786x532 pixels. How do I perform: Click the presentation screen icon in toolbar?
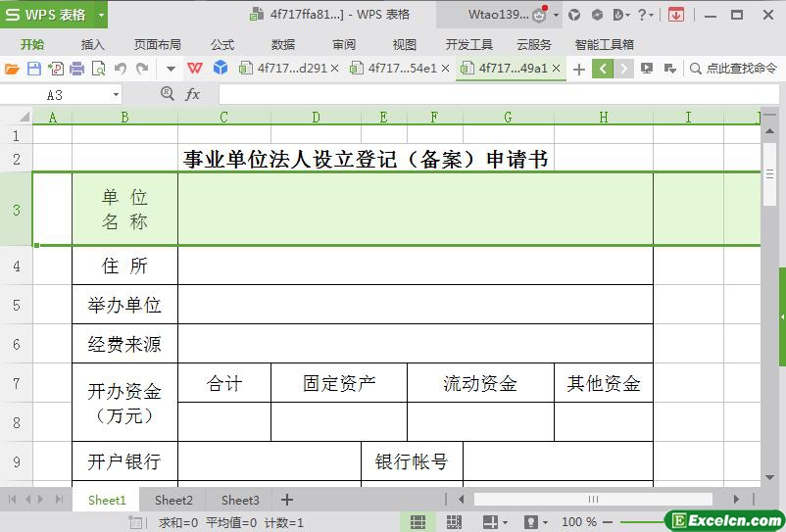point(647,69)
